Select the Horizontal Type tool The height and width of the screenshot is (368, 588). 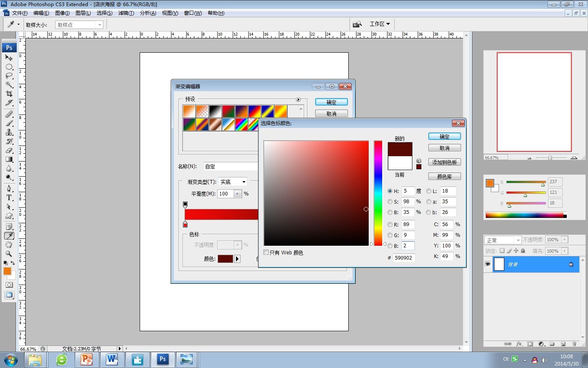coord(9,197)
